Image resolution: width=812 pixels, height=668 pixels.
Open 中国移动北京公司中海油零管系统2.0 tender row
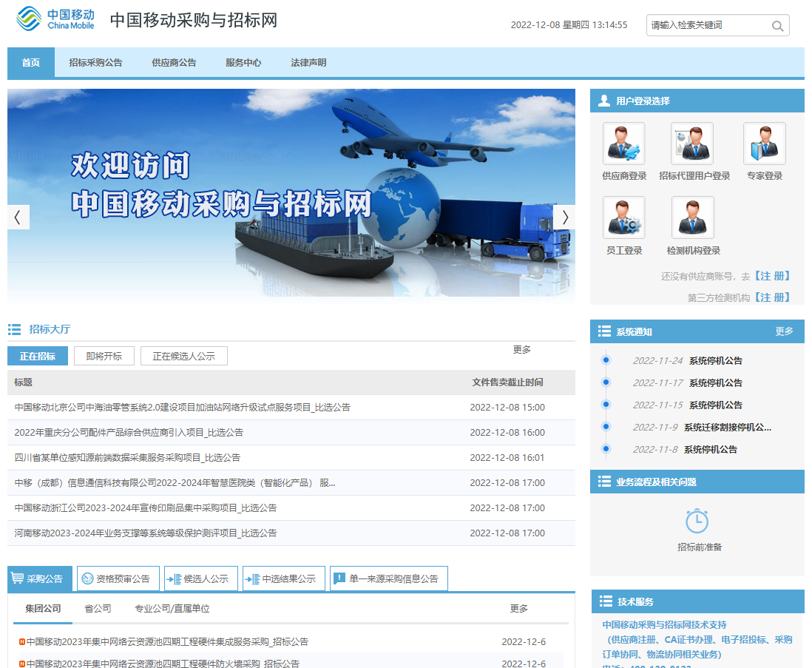tap(291, 408)
